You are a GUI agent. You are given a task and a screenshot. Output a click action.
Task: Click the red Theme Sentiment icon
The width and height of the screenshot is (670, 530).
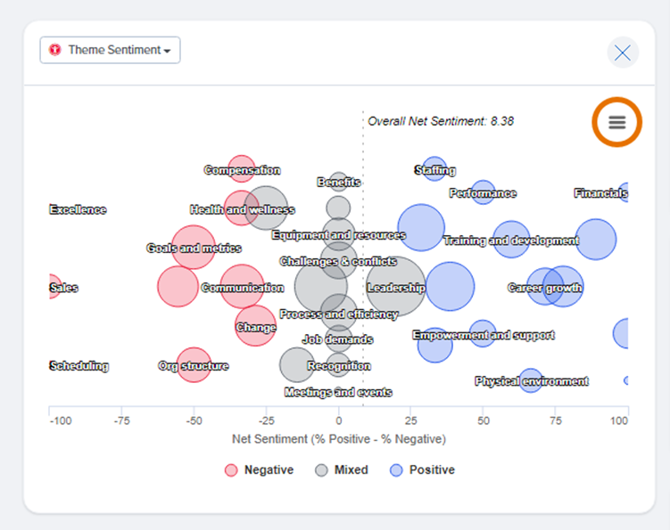coord(55,50)
